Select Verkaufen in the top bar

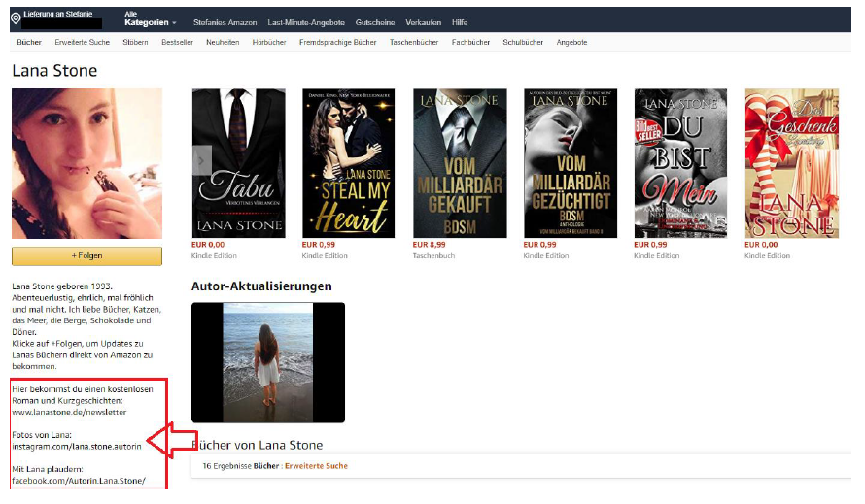(423, 22)
